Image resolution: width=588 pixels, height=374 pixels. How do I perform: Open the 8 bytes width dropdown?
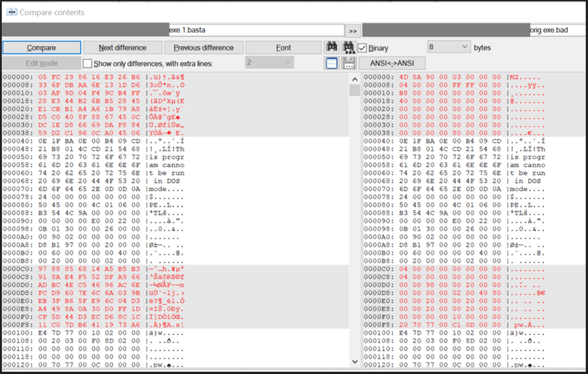click(448, 47)
